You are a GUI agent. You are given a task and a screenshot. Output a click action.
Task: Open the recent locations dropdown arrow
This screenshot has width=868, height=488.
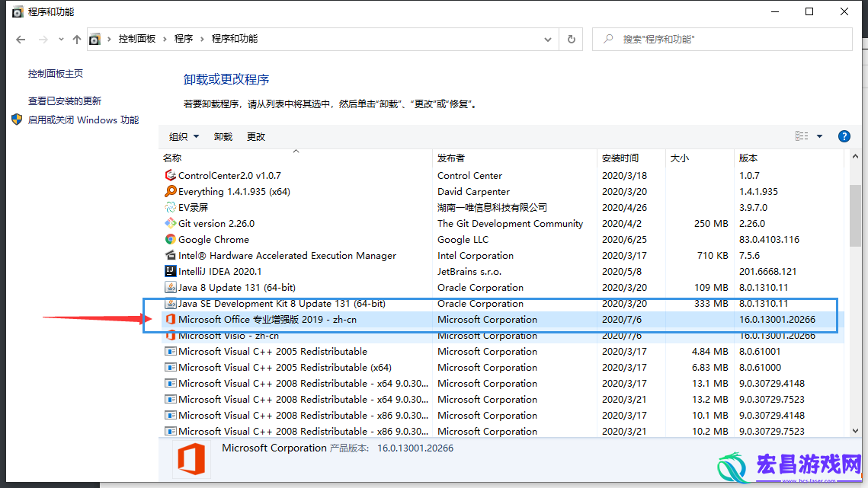pyautogui.click(x=61, y=40)
